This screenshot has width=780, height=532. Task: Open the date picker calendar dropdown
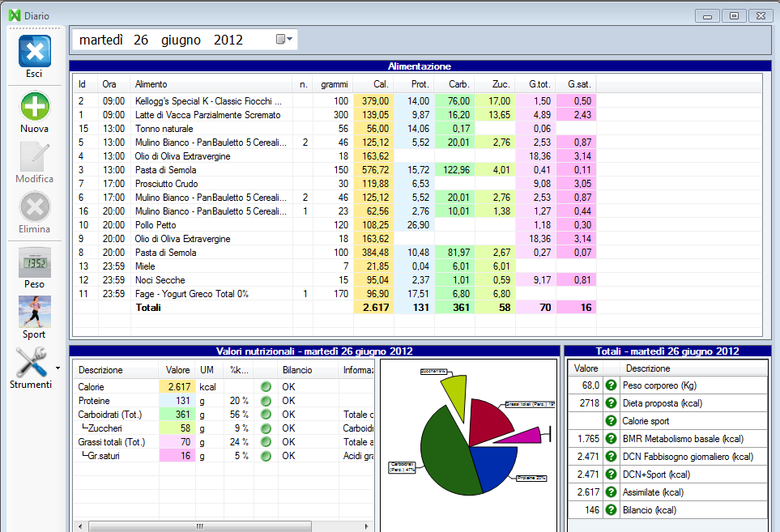click(284, 40)
